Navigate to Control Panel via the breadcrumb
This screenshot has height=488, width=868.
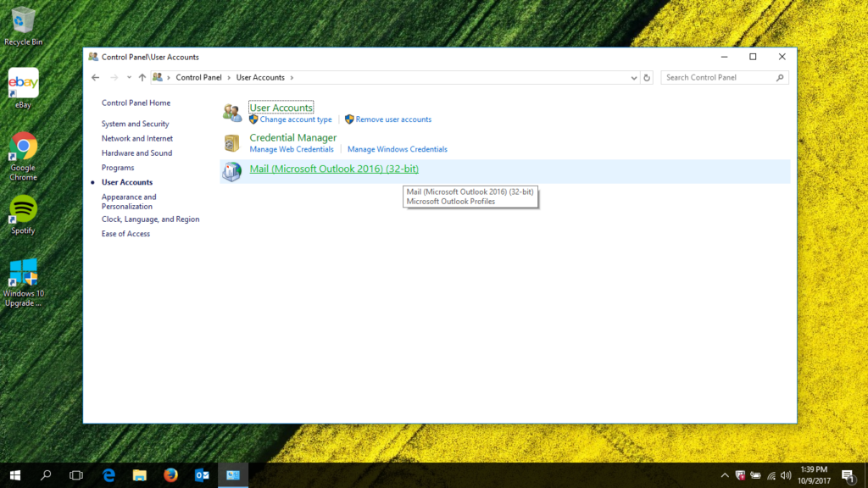point(198,77)
